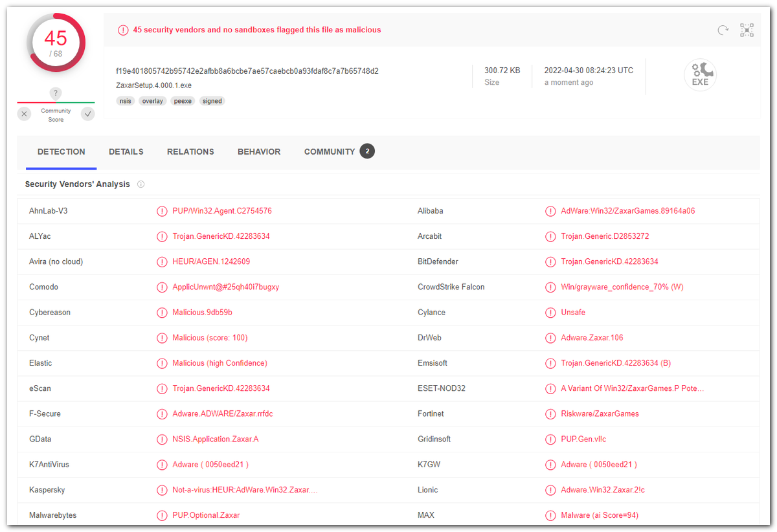The width and height of the screenshot is (777, 532).
Task: Click the peexe tag
Action: (x=183, y=101)
